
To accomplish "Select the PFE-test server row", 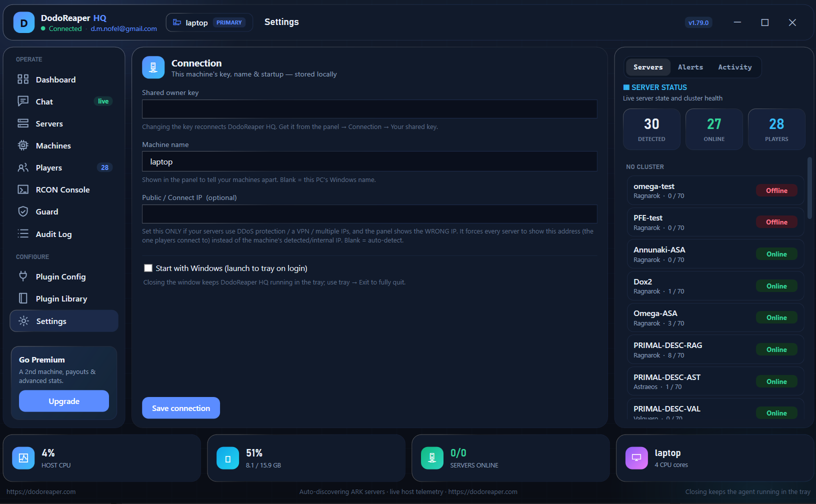I will [715, 222].
